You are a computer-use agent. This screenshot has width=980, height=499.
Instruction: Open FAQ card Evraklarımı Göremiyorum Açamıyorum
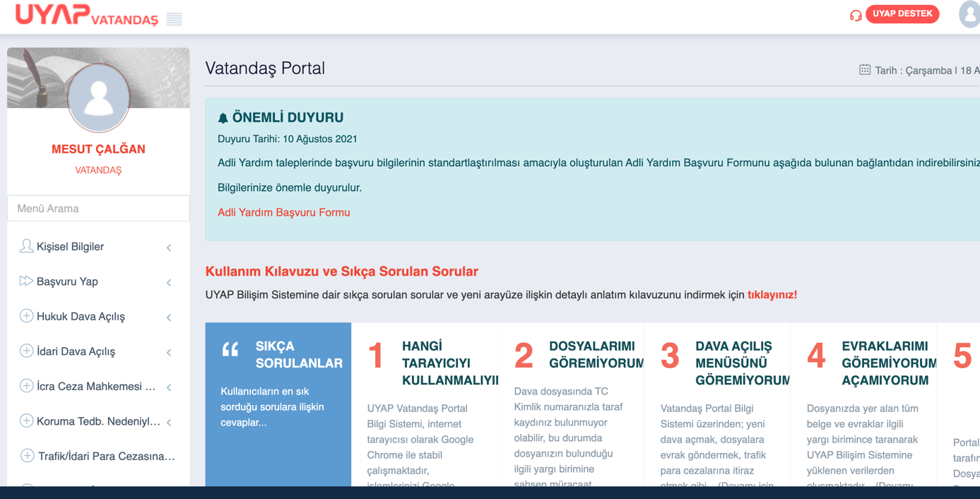point(864,404)
